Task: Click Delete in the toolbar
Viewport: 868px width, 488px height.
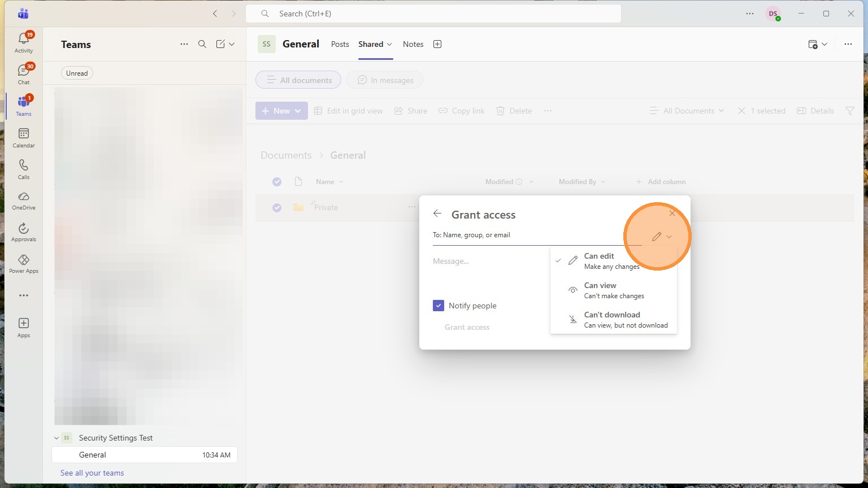Action: point(514,111)
